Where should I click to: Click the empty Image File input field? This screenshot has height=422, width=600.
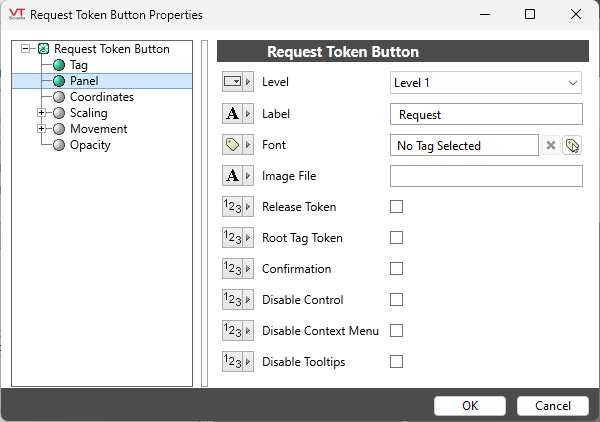(x=485, y=176)
